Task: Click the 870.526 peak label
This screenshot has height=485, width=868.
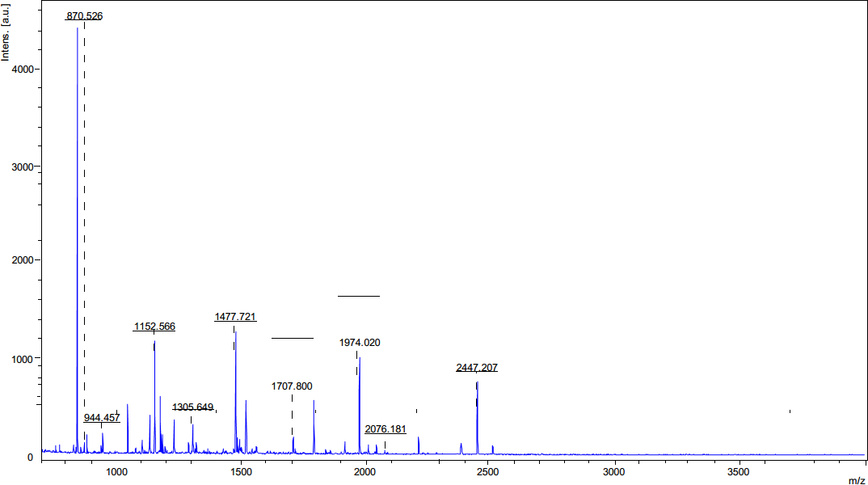Action: [84, 16]
